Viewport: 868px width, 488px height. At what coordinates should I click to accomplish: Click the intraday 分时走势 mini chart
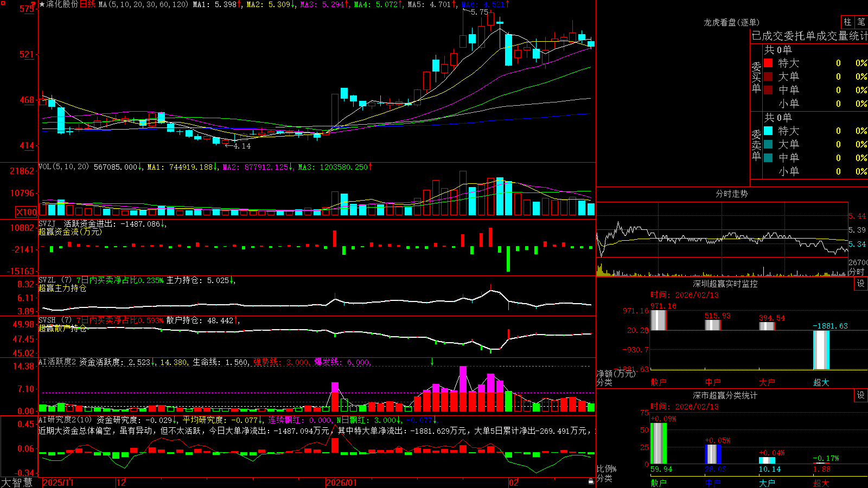point(722,230)
